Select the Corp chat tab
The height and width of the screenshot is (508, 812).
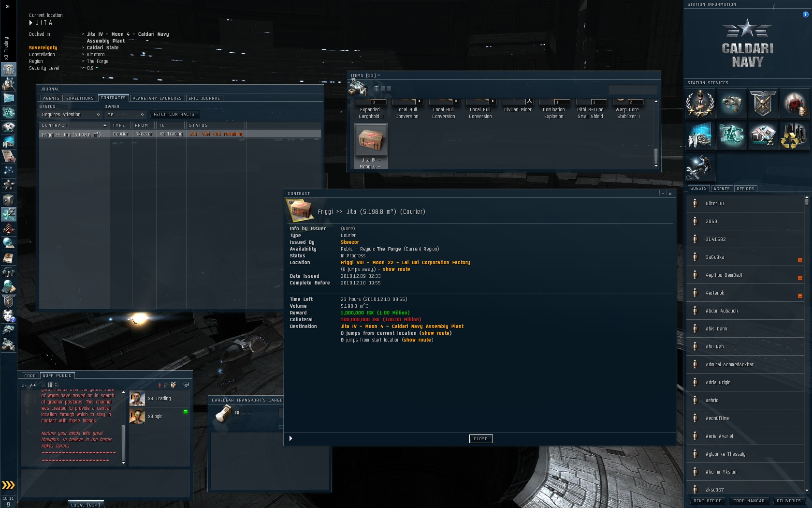(30, 375)
